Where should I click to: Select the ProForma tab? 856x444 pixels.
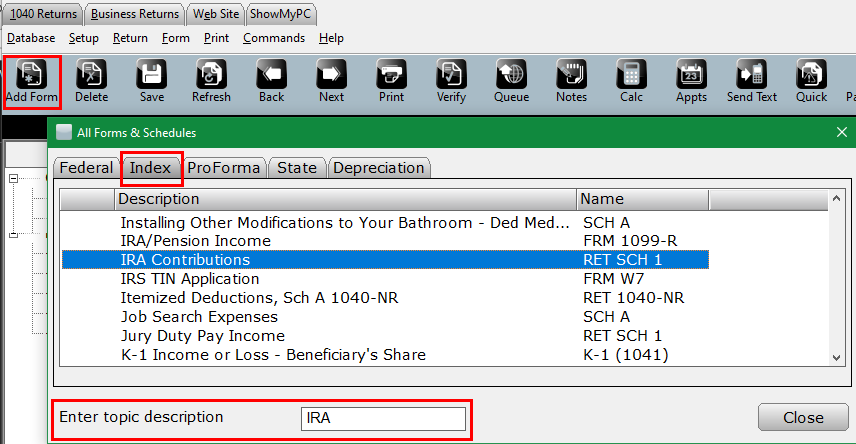tap(224, 168)
